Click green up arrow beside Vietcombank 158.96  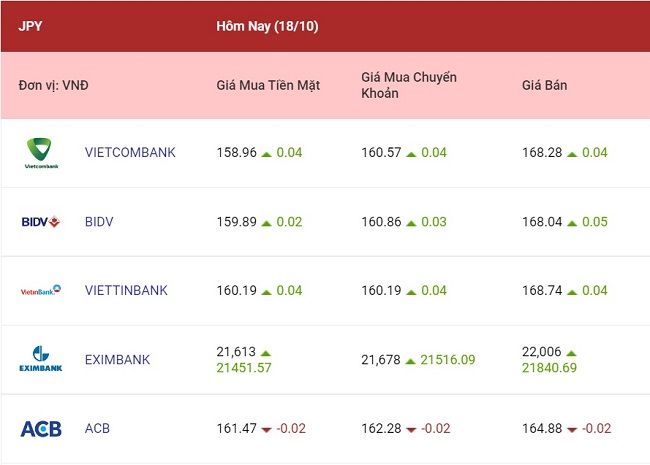267,154
